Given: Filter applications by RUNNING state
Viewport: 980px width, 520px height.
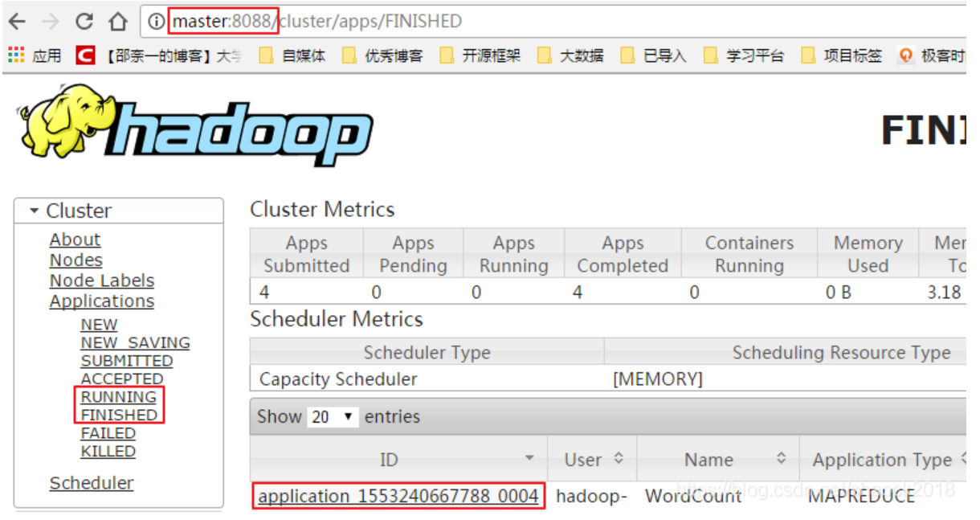Looking at the screenshot, I should pyautogui.click(x=119, y=396).
